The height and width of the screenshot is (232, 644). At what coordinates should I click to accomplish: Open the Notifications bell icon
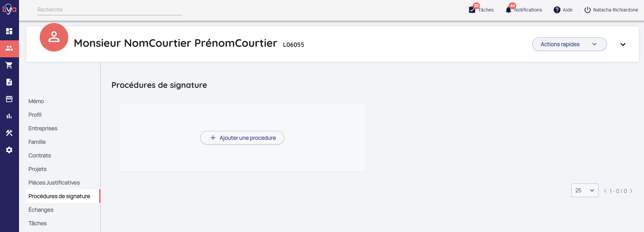508,10
